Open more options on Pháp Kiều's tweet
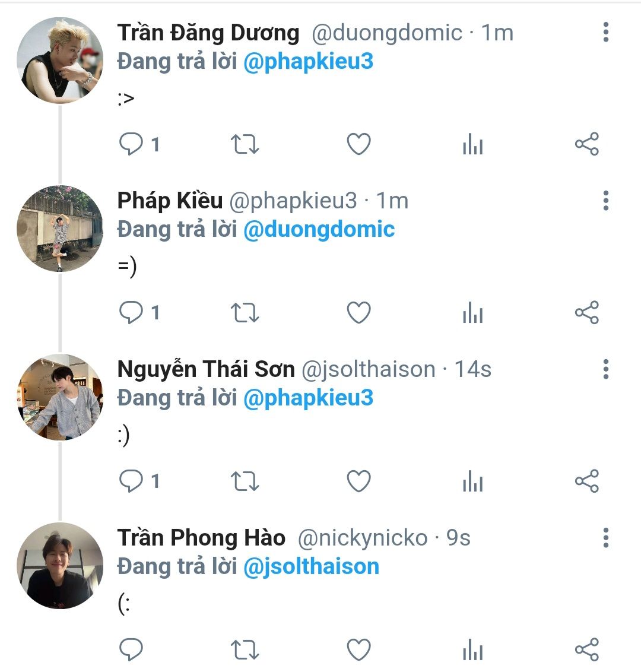The height and width of the screenshot is (672, 641). (605, 201)
